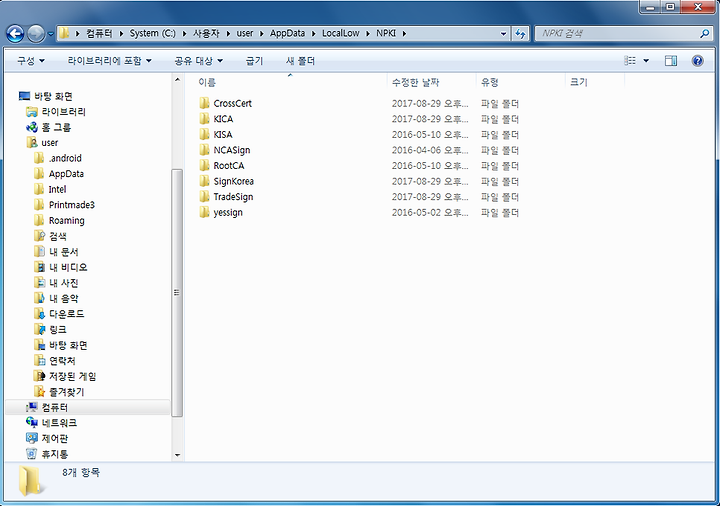720x506 pixels.
Task: Select 검색 folder in the tree
Action: (x=58, y=236)
